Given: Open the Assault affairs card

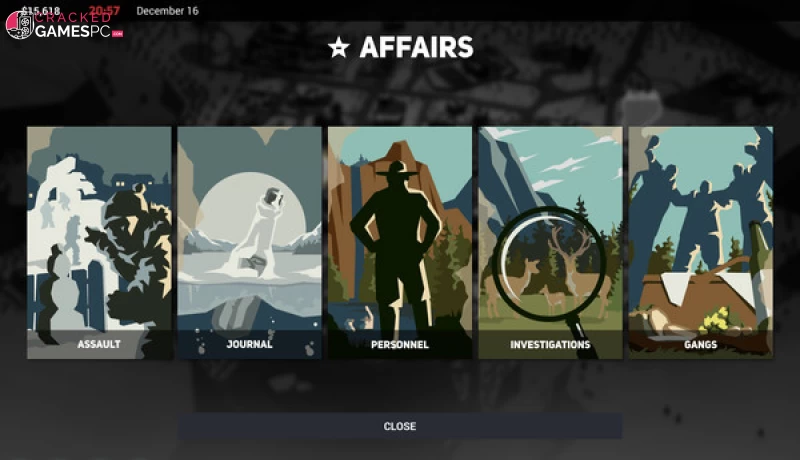Looking at the screenshot, I should [99, 243].
